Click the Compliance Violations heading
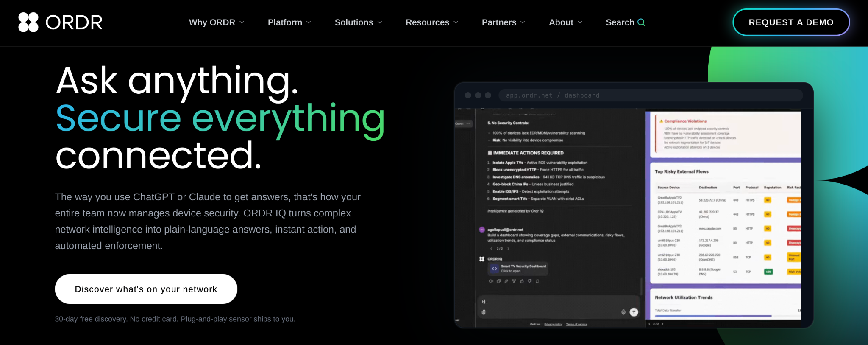The image size is (868, 345). click(x=685, y=121)
